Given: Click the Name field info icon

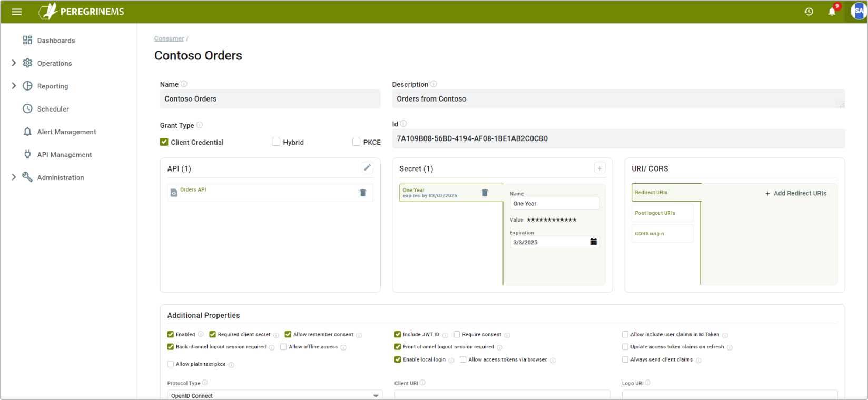Looking at the screenshot, I should click(184, 84).
